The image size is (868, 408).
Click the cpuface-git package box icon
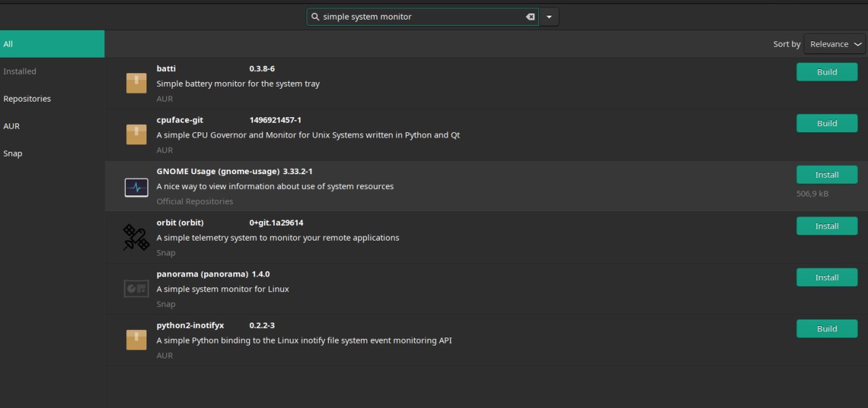pyautogui.click(x=136, y=134)
